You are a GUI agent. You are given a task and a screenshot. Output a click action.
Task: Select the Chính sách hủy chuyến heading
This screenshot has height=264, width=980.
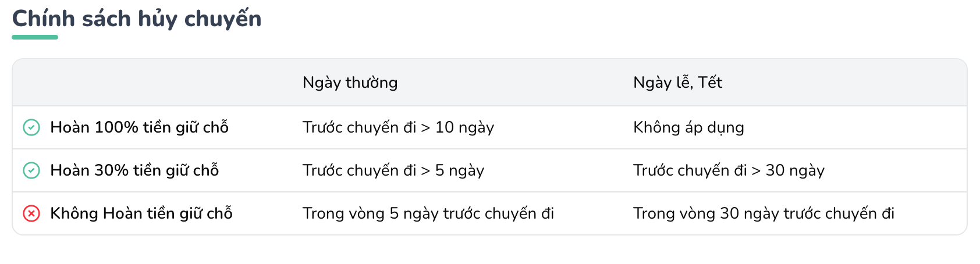137,19
